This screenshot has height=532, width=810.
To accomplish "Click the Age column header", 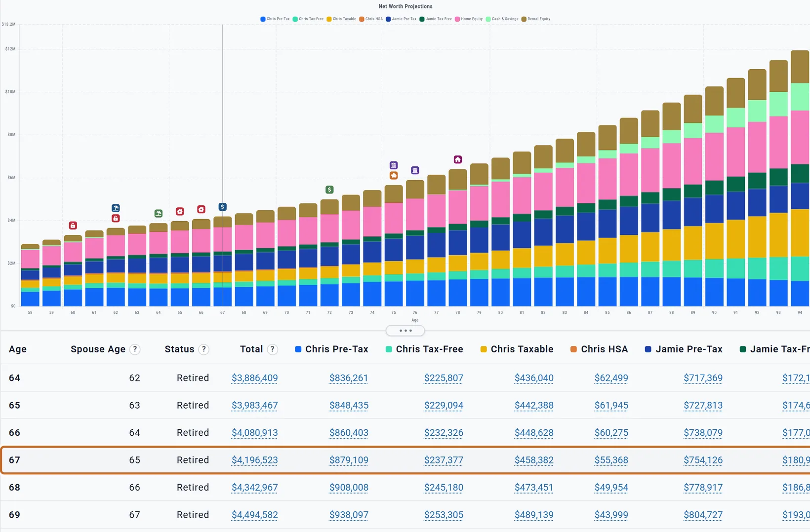I will pos(18,349).
